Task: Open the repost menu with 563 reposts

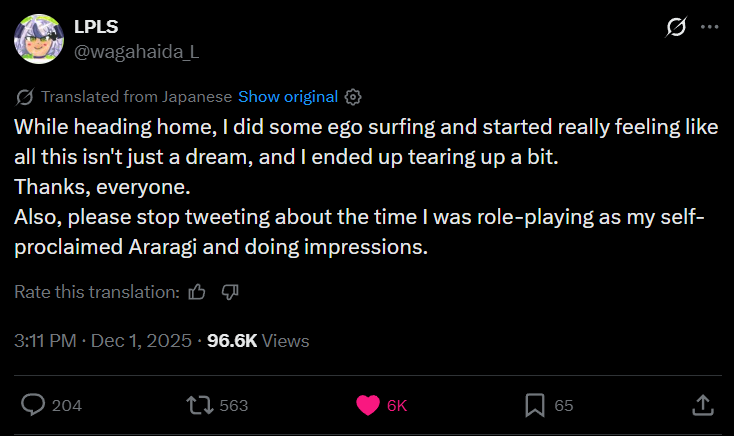Action: tap(198, 405)
